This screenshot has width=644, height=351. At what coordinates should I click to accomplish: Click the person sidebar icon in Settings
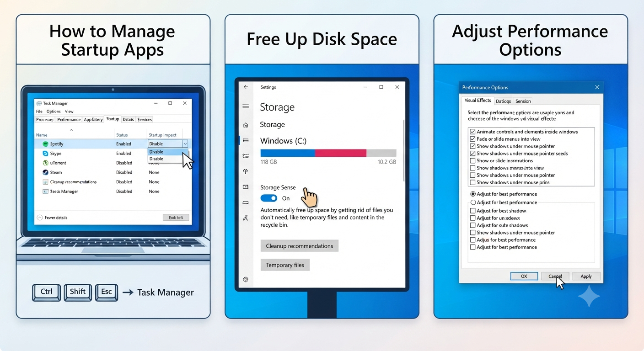(246, 218)
